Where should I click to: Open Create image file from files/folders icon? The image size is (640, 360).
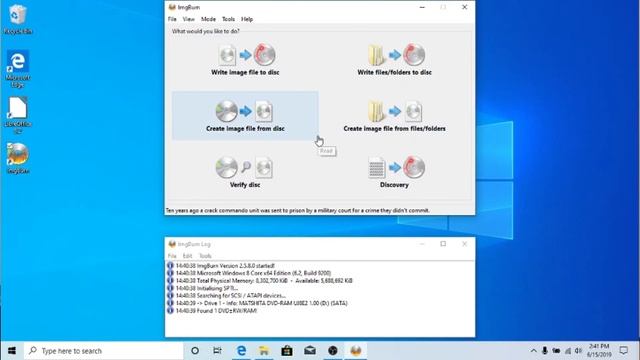click(395, 111)
